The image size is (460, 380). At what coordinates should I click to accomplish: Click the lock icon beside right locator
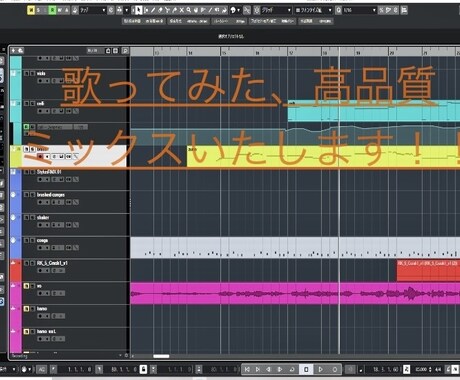click(143, 369)
